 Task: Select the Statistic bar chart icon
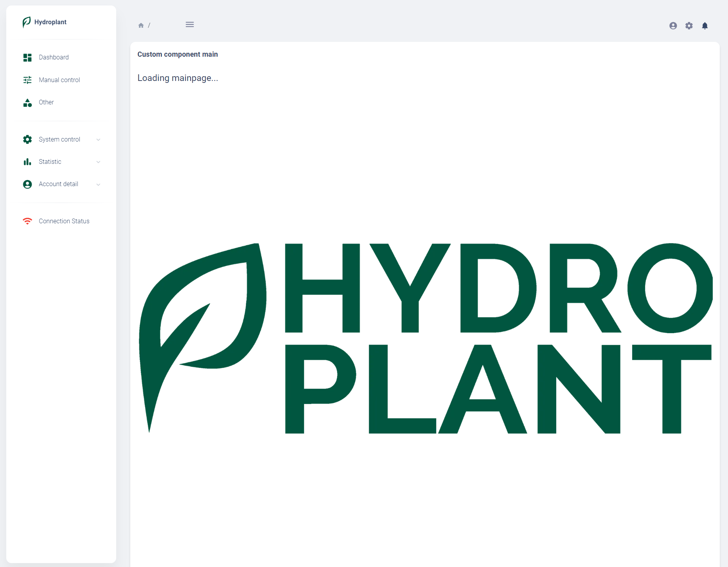click(x=27, y=161)
